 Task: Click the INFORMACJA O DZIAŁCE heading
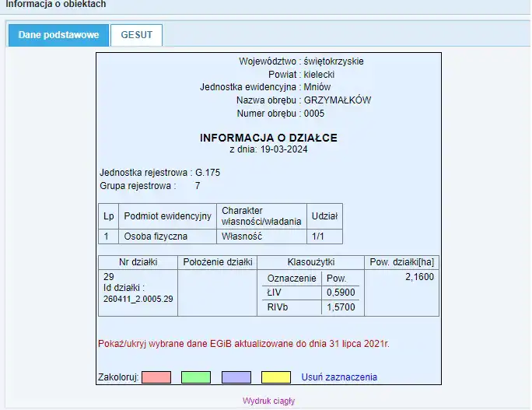coord(268,138)
